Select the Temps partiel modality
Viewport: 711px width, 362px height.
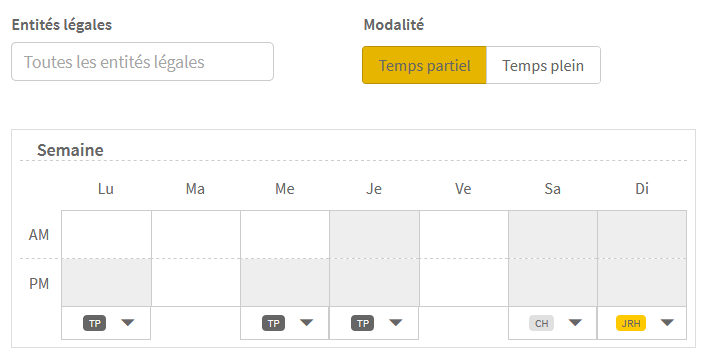tap(424, 65)
